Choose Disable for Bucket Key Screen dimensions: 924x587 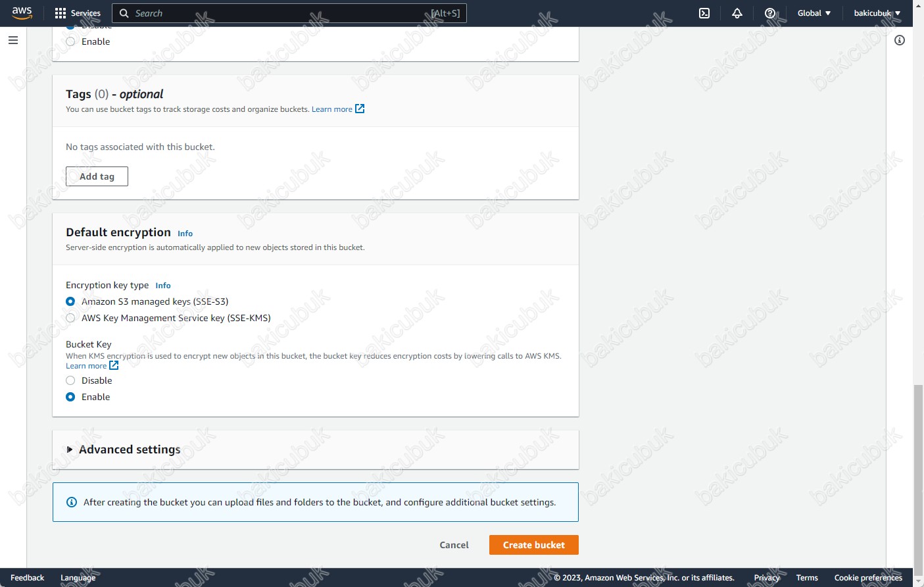point(70,380)
